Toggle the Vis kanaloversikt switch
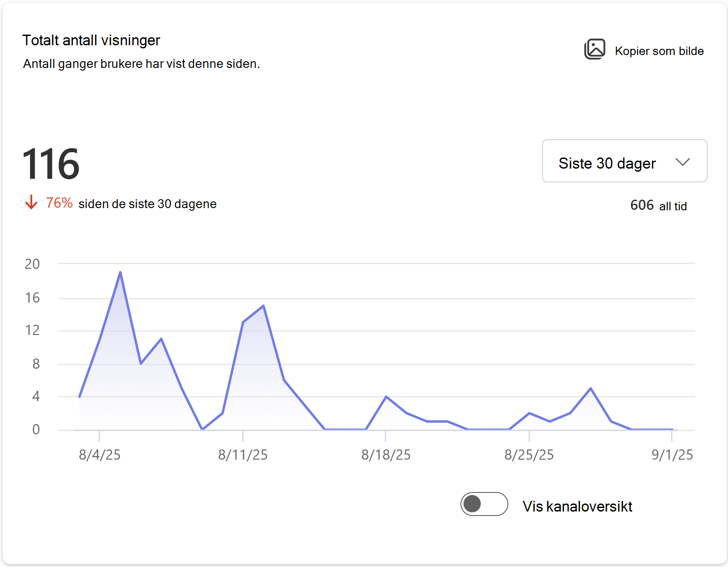The width and height of the screenshot is (728, 567). (484, 504)
